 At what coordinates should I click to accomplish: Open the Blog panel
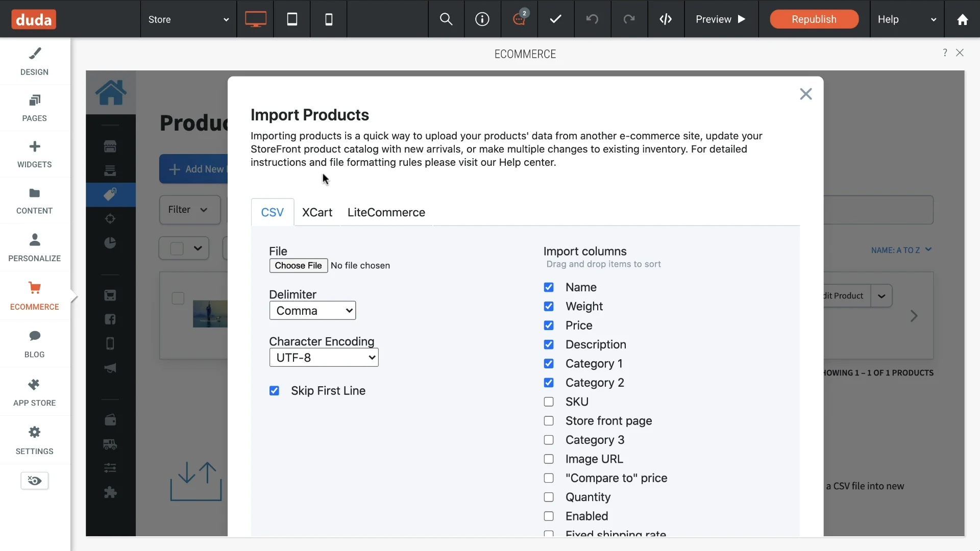coord(35,344)
